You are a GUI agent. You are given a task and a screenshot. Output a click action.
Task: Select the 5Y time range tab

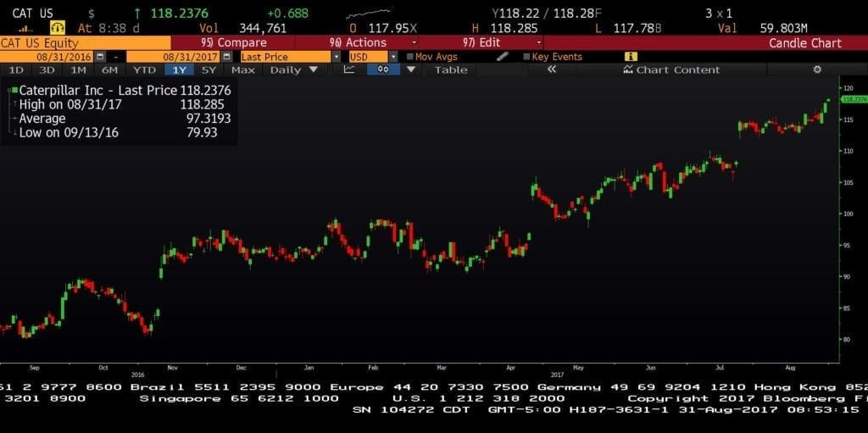click(209, 69)
